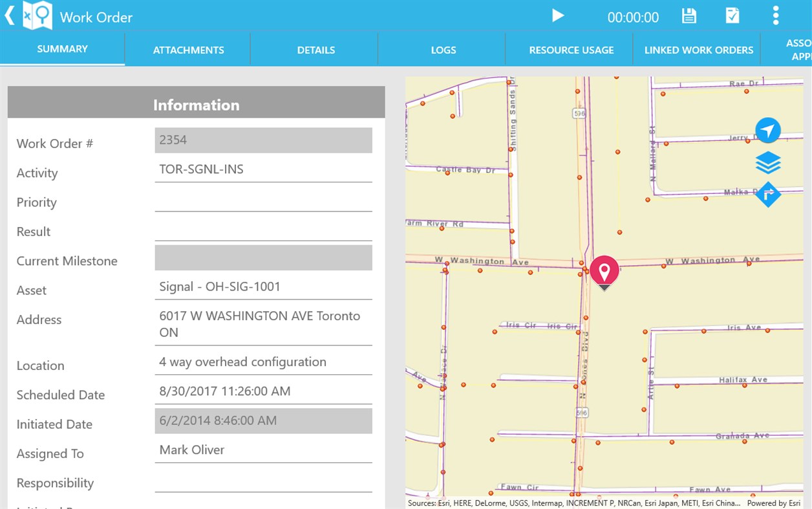Click the Scheduled Date label
Image resolution: width=812 pixels, height=509 pixels.
coord(61,395)
